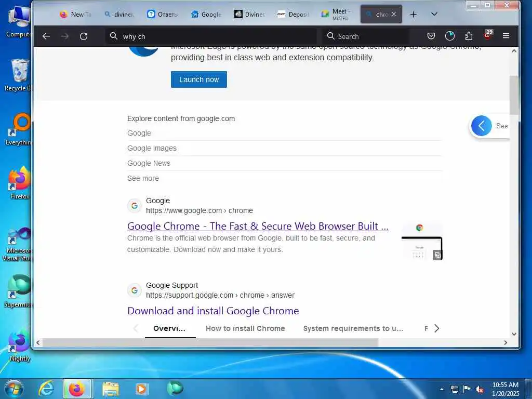Switch to the Diviner tab with dark icon

tap(249, 14)
